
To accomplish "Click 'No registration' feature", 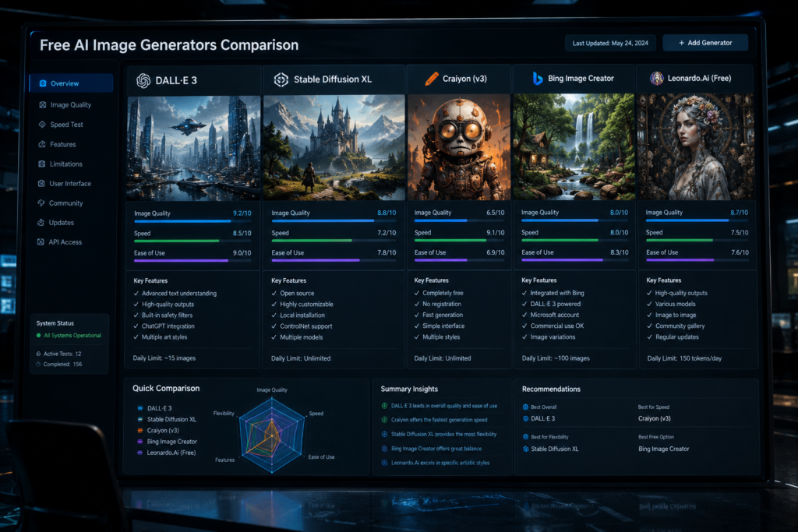I will [x=442, y=304].
